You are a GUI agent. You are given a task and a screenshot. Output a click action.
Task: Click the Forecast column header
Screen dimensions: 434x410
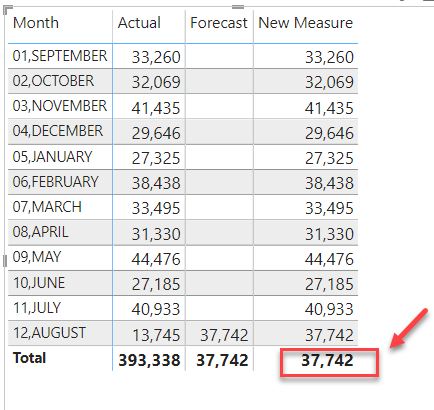(219, 23)
